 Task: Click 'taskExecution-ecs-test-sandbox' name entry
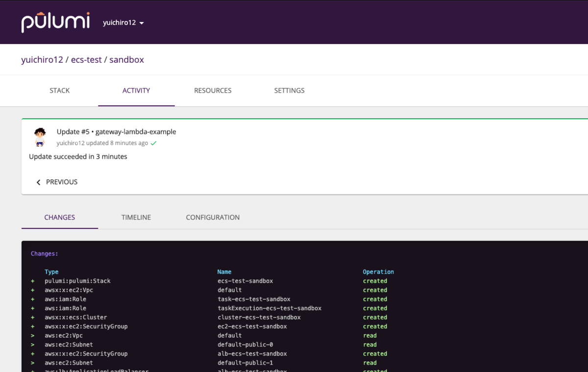pyautogui.click(x=269, y=308)
